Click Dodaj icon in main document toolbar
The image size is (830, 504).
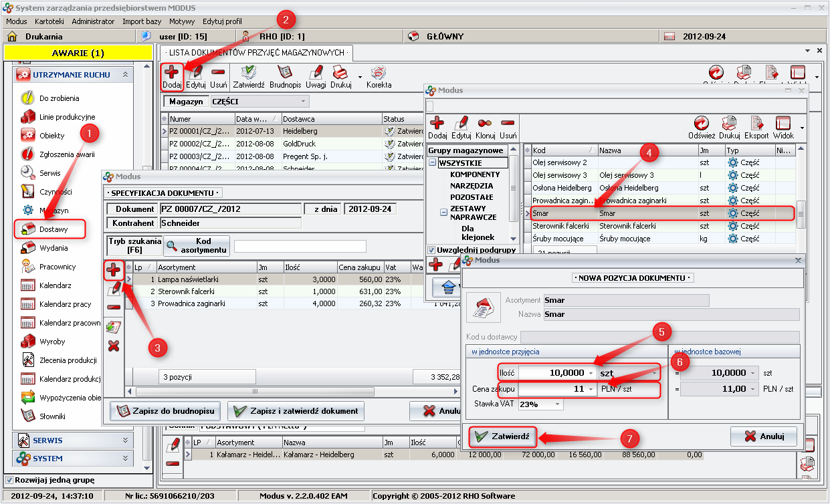tap(172, 72)
